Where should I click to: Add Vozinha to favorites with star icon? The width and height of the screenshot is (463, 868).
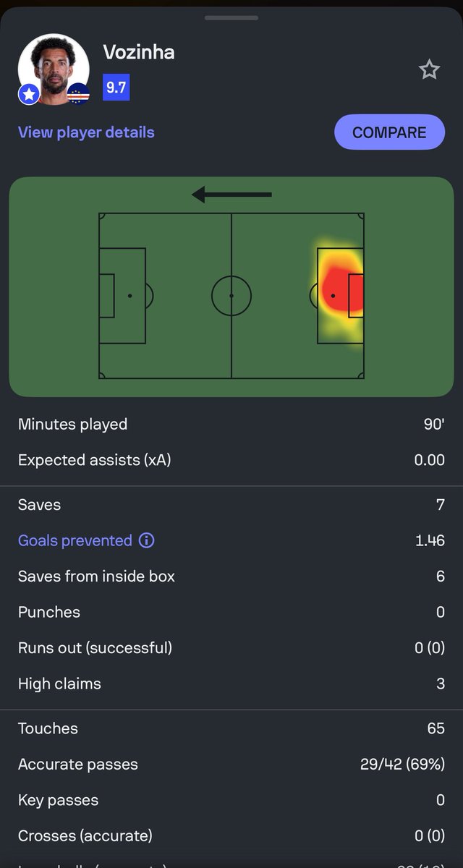[x=429, y=69]
